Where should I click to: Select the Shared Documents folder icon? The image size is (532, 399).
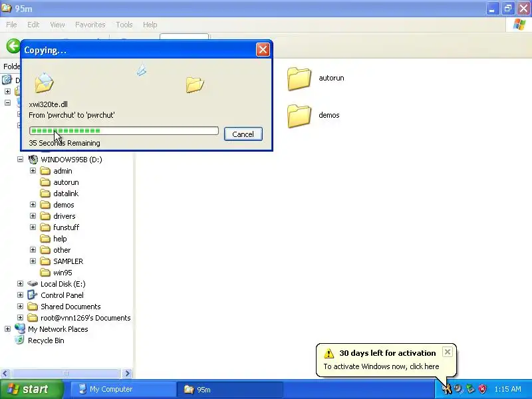coord(33,307)
